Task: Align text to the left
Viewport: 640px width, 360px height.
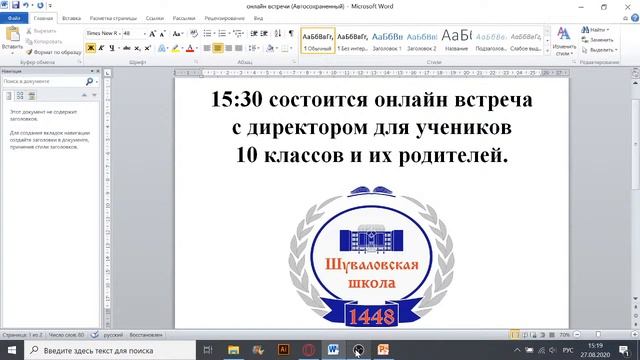Action: point(207,48)
